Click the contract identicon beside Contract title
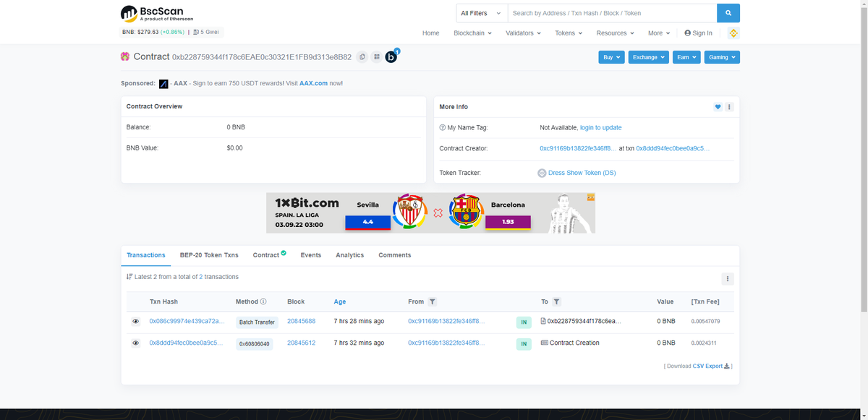The height and width of the screenshot is (420, 868). (125, 56)
